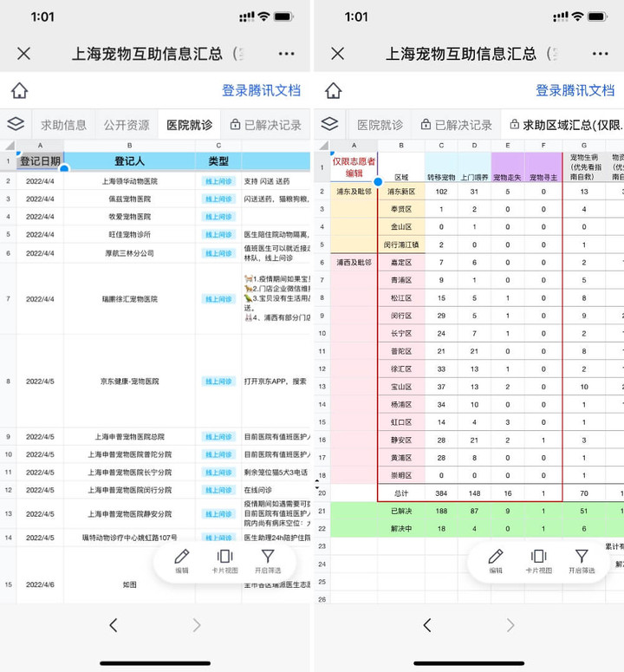This screenshot has height=672, width=624.
Task: Click the 打开京东APP cell
Action: (276, 381)
